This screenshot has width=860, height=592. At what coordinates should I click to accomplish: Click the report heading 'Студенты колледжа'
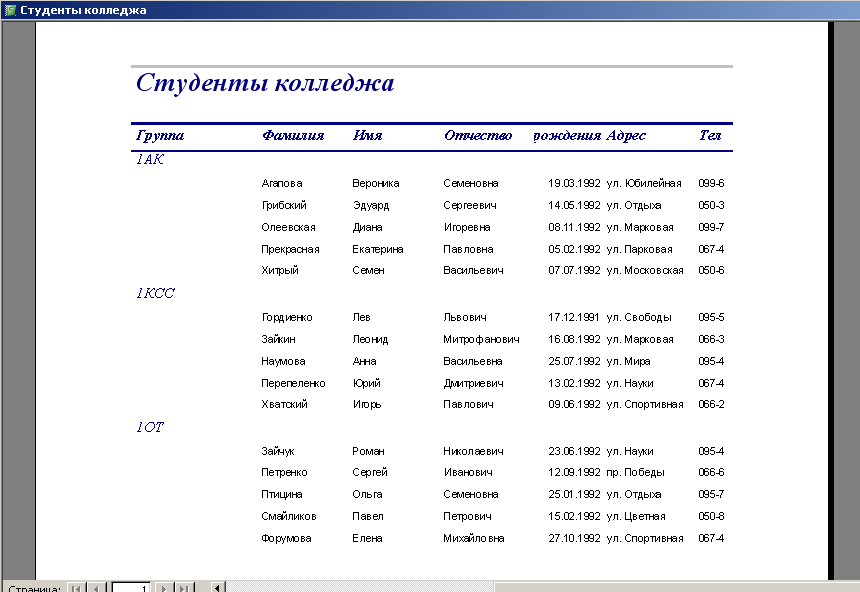point(265,83)
